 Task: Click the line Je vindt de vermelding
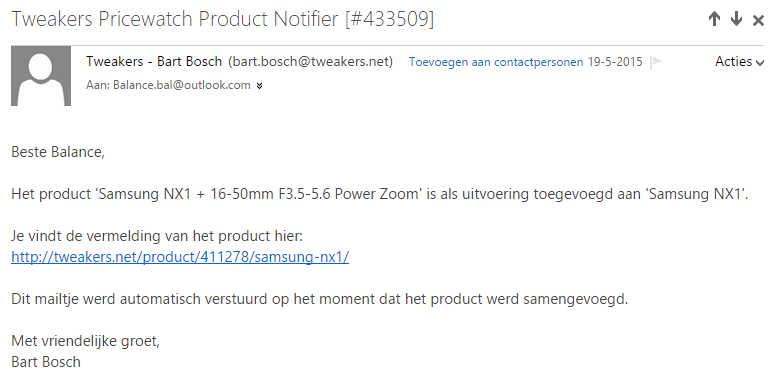point(157,237)
